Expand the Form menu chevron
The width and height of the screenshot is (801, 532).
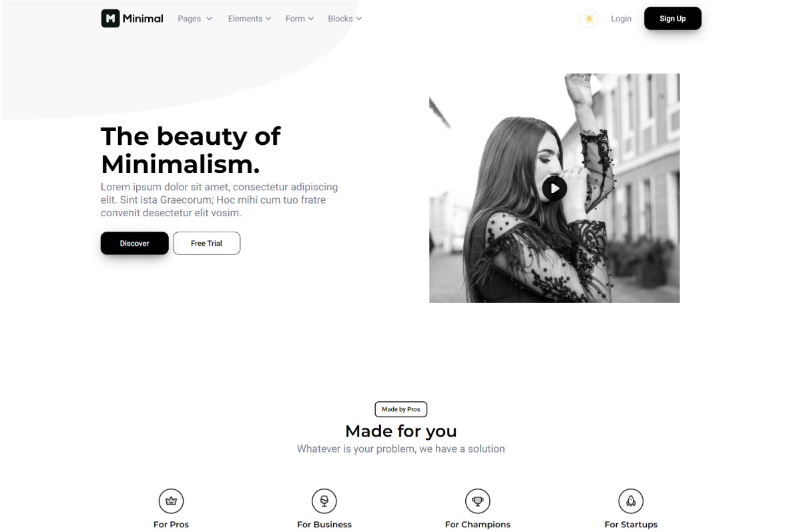(310, 19)
